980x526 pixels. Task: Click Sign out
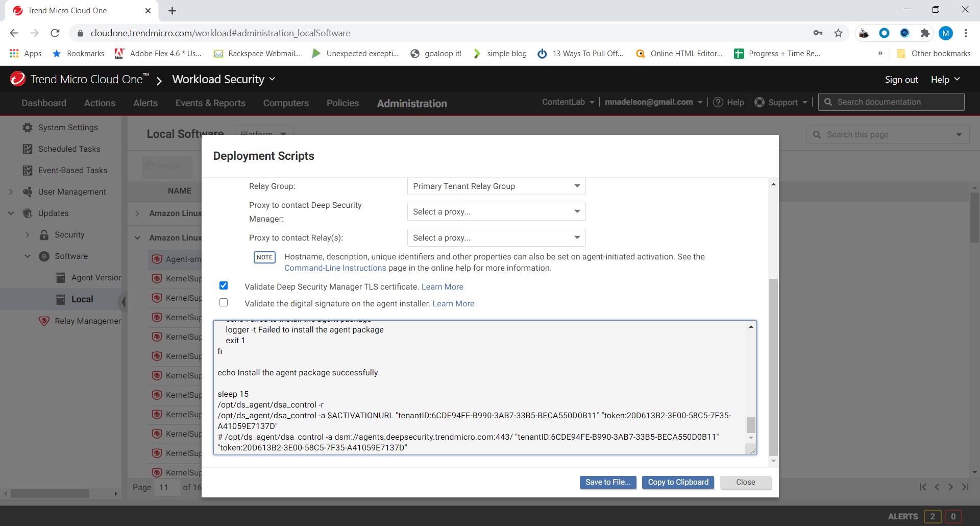901,79
